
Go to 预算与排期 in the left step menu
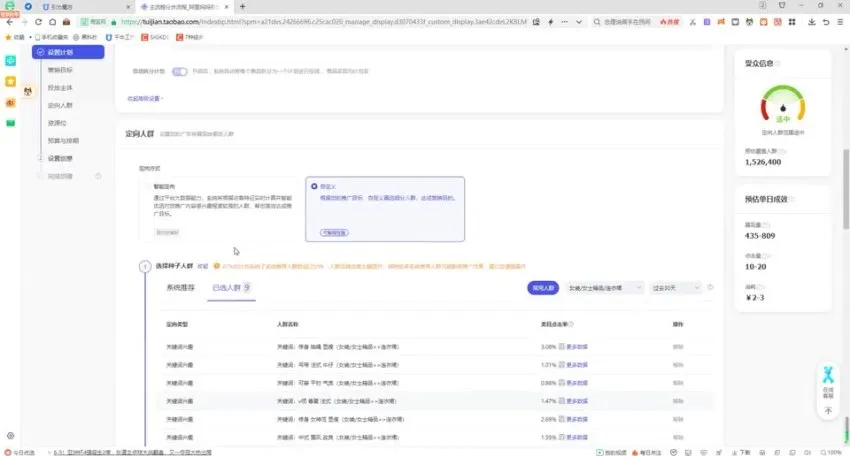pos(62,141)
